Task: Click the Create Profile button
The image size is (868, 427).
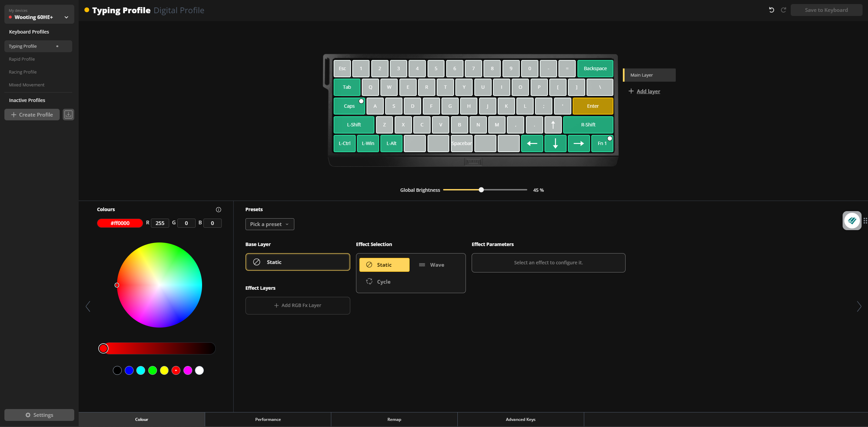Action: click(32, 115)
